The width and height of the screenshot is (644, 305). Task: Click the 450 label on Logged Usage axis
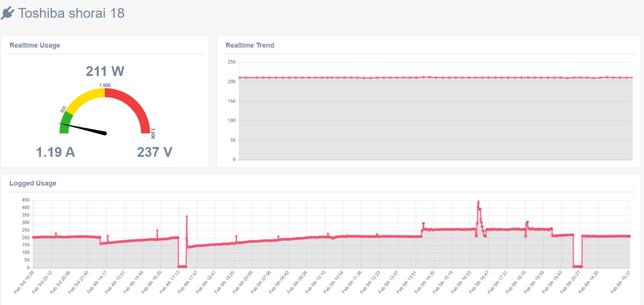pos(25,200)
